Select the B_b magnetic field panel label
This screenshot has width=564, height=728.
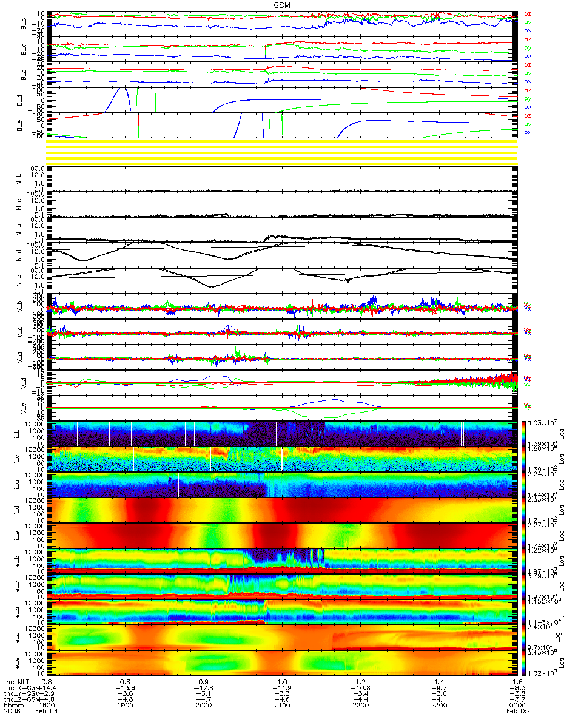click(25, 23)
